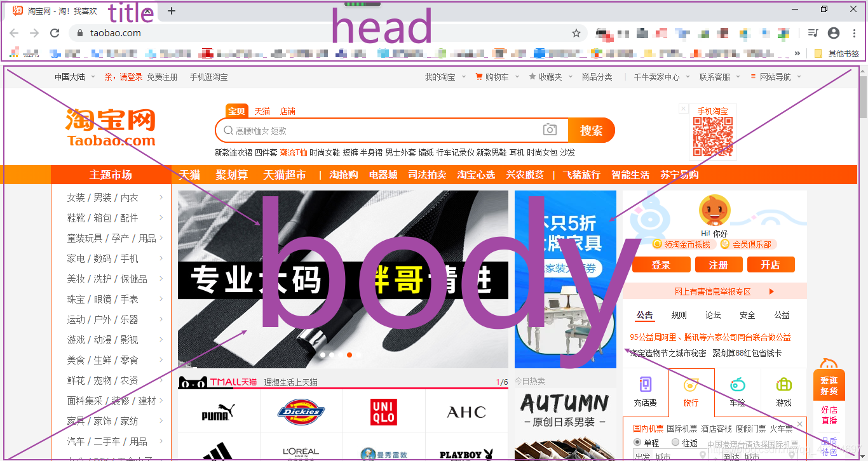
Task: Click the Dickies brand logo
Action: [301, 412]
